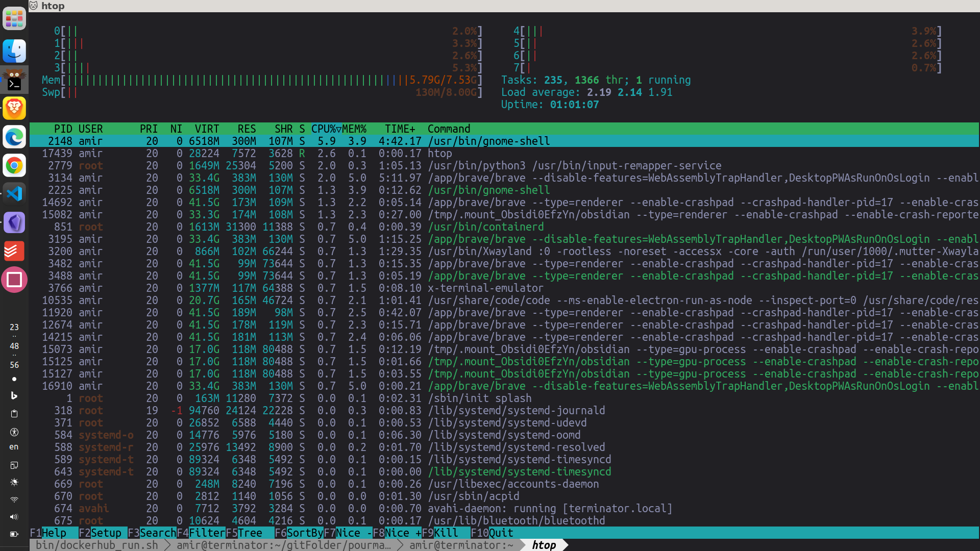
Task: Open F6 SortBy menu in htop footer
Action: [x=299, y=533]
